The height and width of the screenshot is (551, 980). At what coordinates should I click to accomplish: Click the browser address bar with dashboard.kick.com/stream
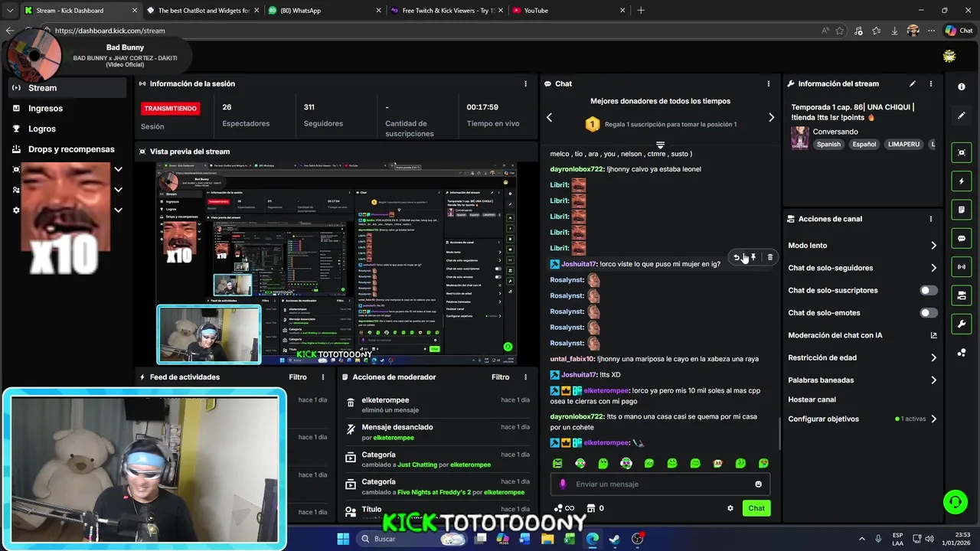(429, 31)
